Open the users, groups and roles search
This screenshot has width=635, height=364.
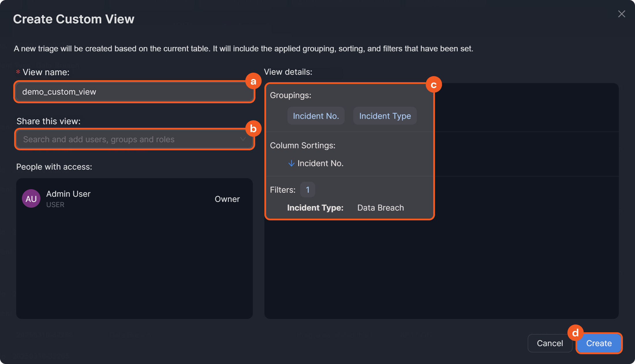(127, 139)
